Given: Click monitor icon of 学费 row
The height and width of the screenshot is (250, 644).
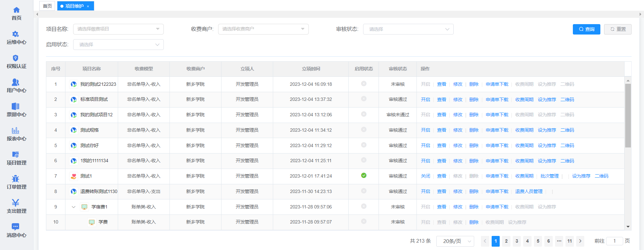Looking at the screenshot, I should (92, 222).
